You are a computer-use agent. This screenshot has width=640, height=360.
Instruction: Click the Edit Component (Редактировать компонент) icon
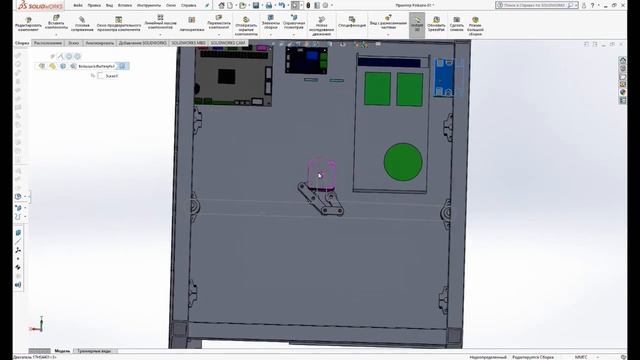(x=28, y=20)
